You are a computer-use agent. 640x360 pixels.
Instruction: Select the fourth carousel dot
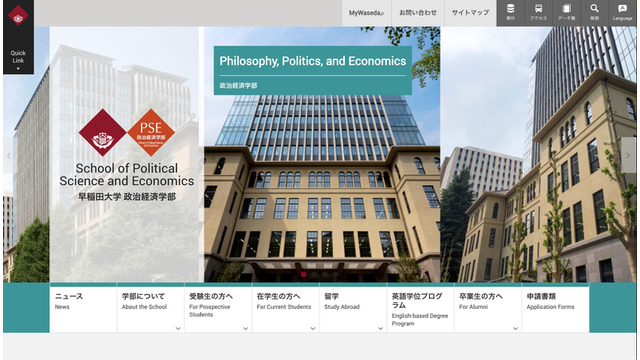click(x=336, y=274)
